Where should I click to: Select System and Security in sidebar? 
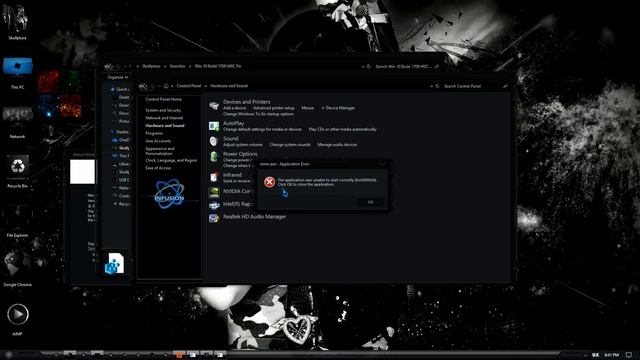pos(163,110)
